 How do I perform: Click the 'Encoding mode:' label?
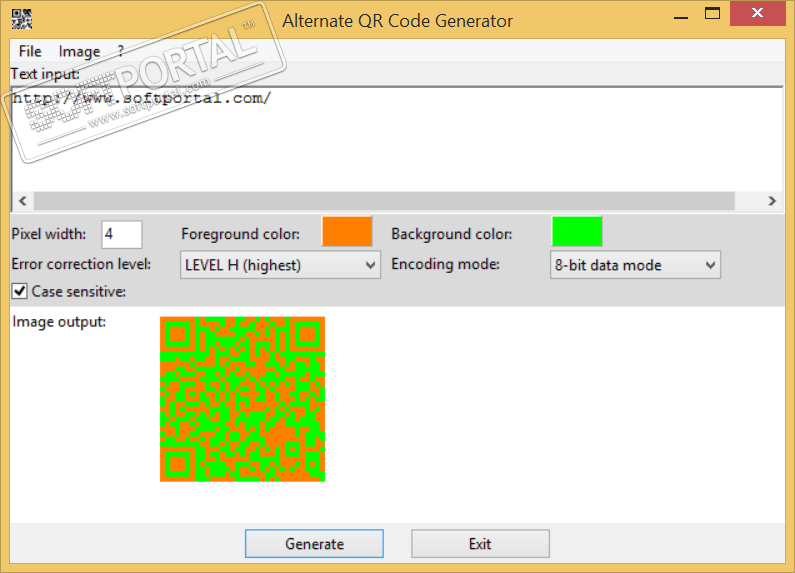[445, 264]
